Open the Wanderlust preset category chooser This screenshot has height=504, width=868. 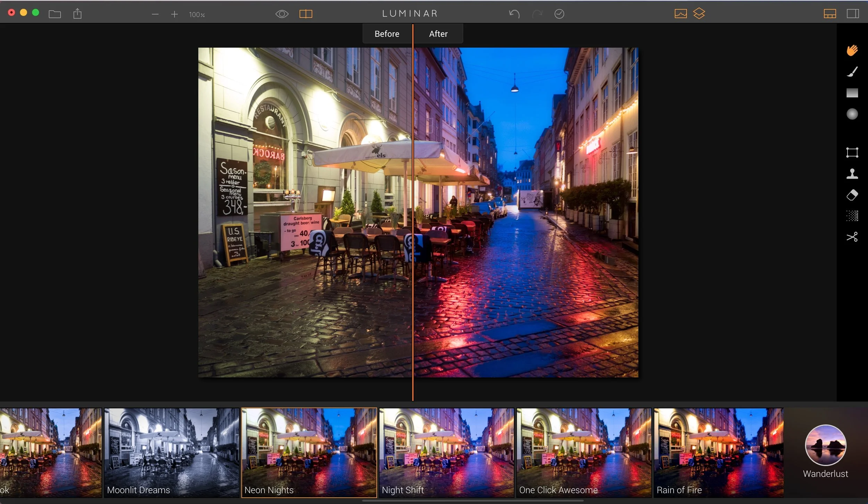[x=825, y=445]
